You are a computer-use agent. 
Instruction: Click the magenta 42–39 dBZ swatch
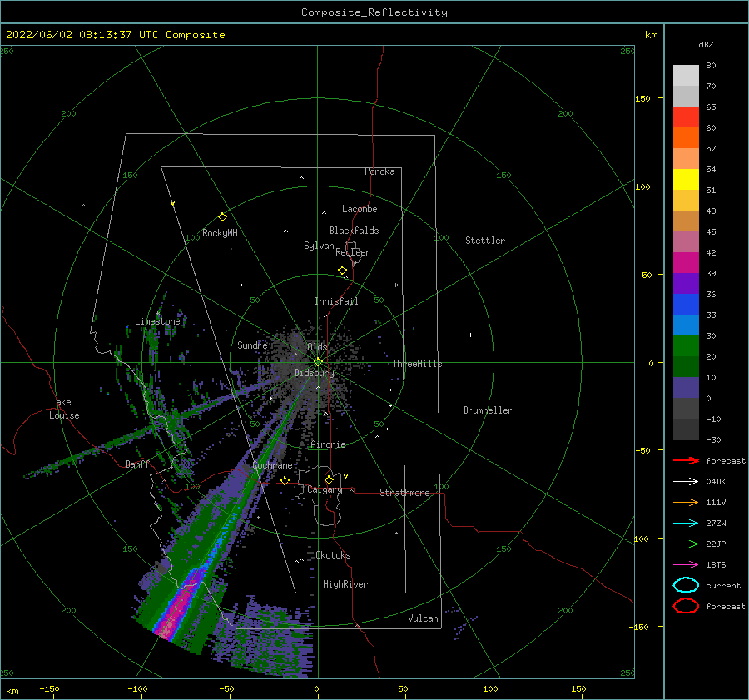(x=686, y=263)
